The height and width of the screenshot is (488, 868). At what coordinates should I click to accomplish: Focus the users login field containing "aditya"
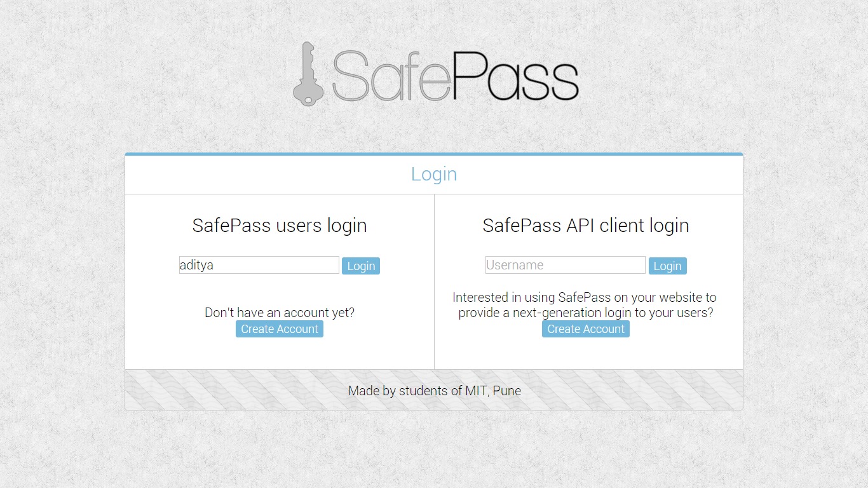point(259,265)
